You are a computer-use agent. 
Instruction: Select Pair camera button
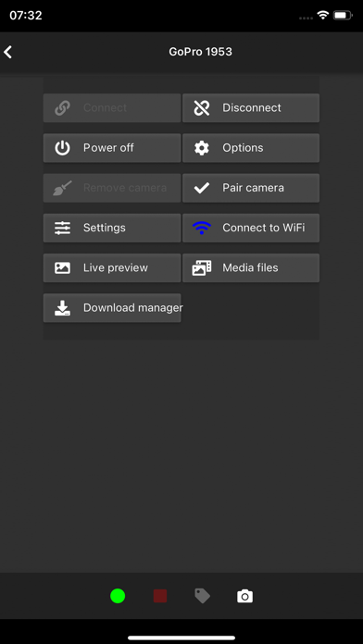tap(251, 188)
